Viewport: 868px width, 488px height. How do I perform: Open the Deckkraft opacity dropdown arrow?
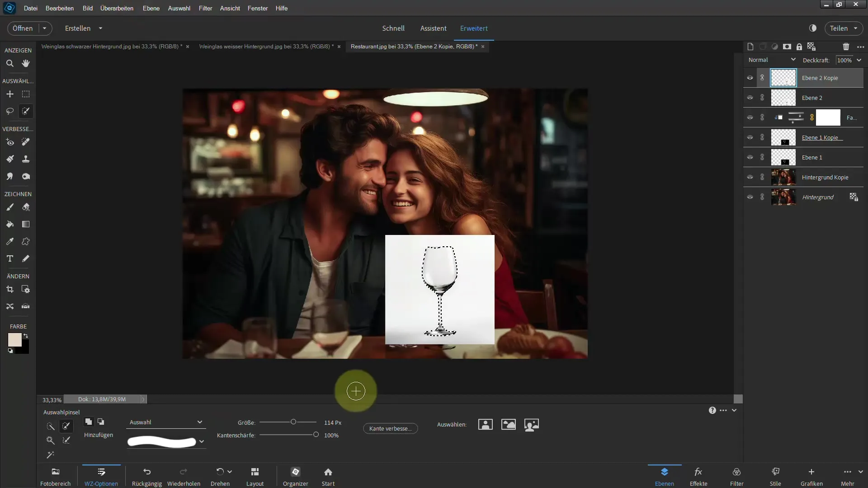click(x=859, y=60)
